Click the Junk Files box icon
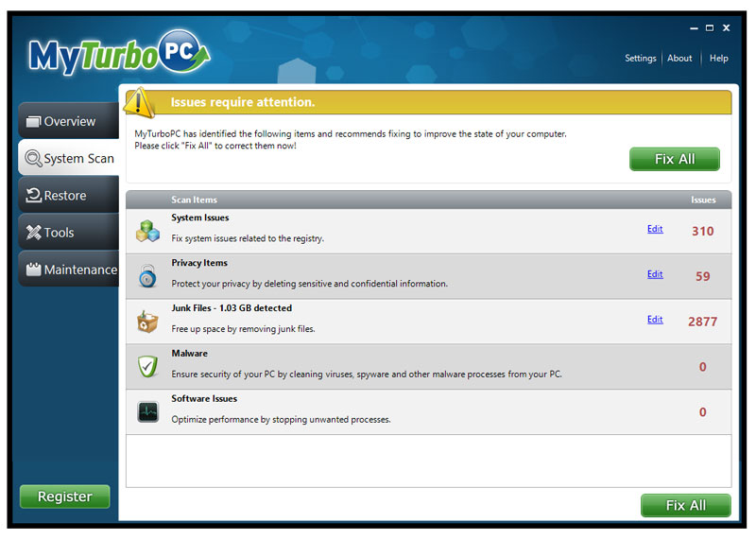 coord(147,322)
